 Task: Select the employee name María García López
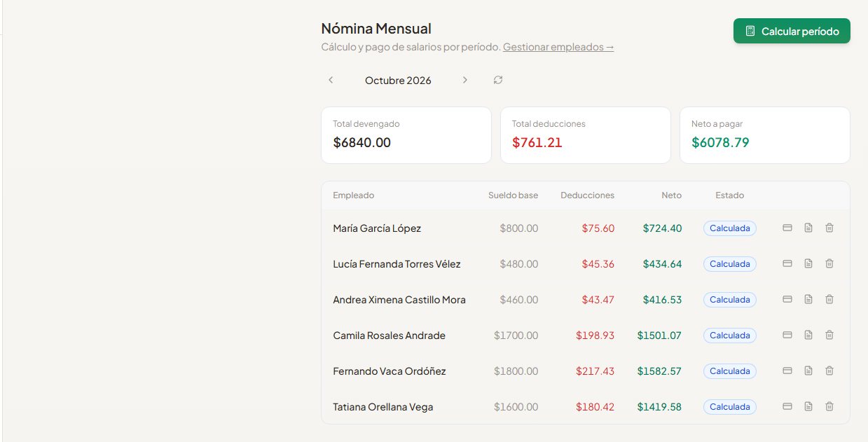coord(377,228)
